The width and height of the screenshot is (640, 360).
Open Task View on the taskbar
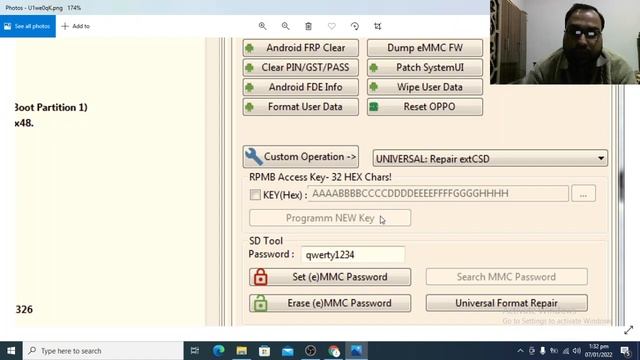coord(195,351)
